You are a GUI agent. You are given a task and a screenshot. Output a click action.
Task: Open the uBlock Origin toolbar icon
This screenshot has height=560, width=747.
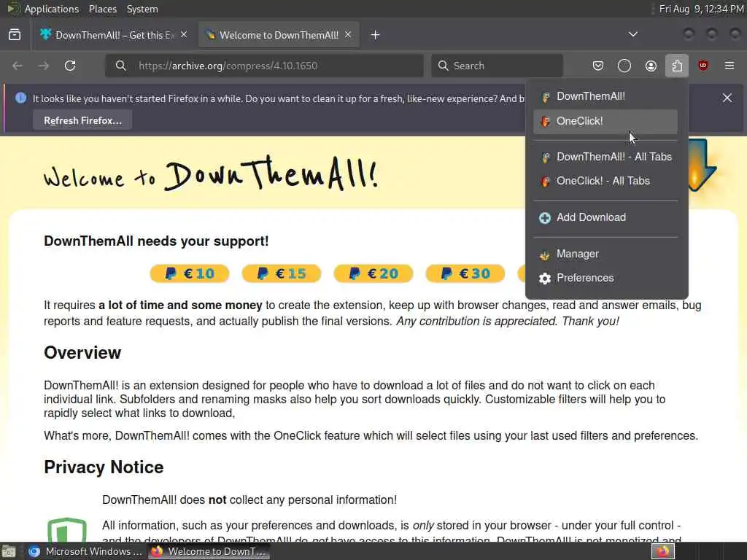[x=703, y=66]
